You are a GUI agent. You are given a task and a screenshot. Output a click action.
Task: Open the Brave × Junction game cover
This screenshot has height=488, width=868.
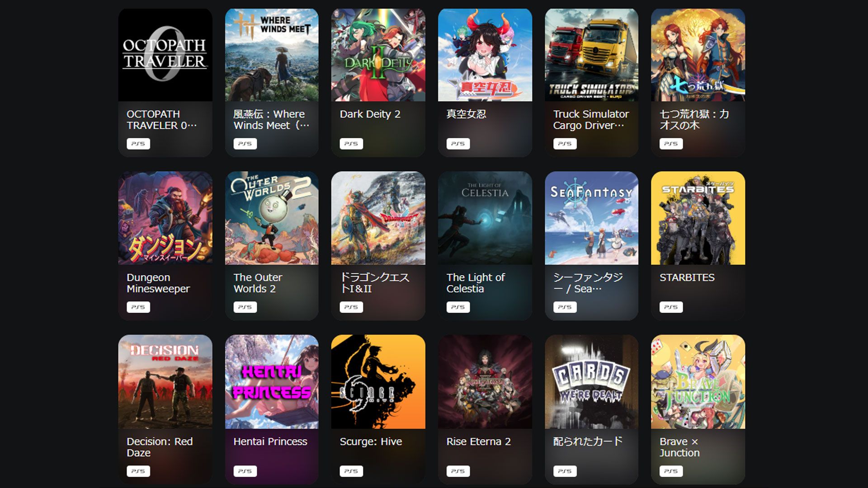[698, 382]
